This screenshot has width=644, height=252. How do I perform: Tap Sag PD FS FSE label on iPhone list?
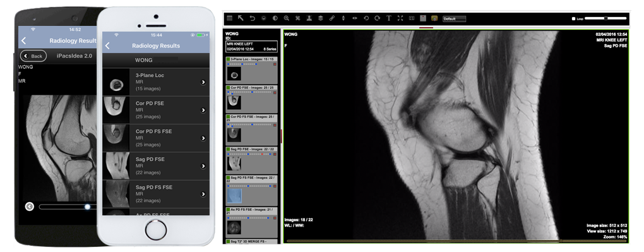[154, 187]
